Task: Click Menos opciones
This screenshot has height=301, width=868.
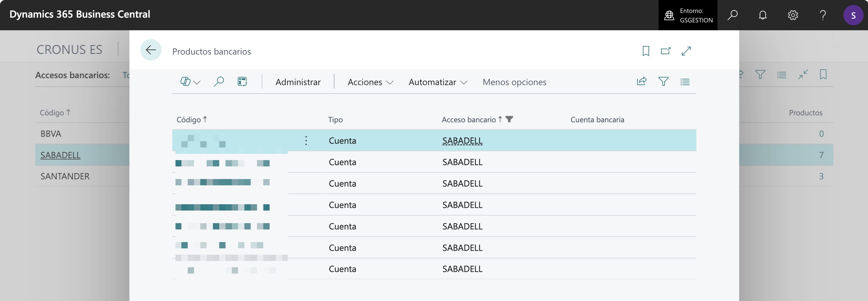Action: point(514,82)
